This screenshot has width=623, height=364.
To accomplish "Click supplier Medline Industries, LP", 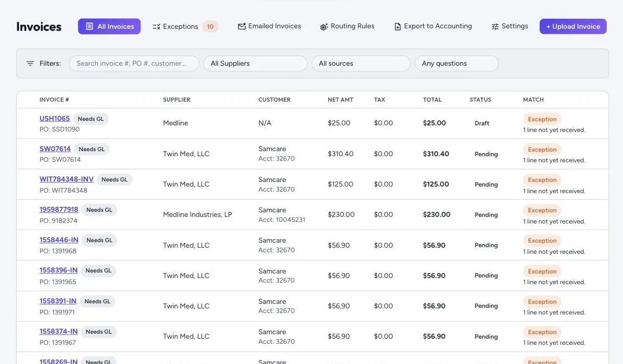I will (x=197, y=214).
